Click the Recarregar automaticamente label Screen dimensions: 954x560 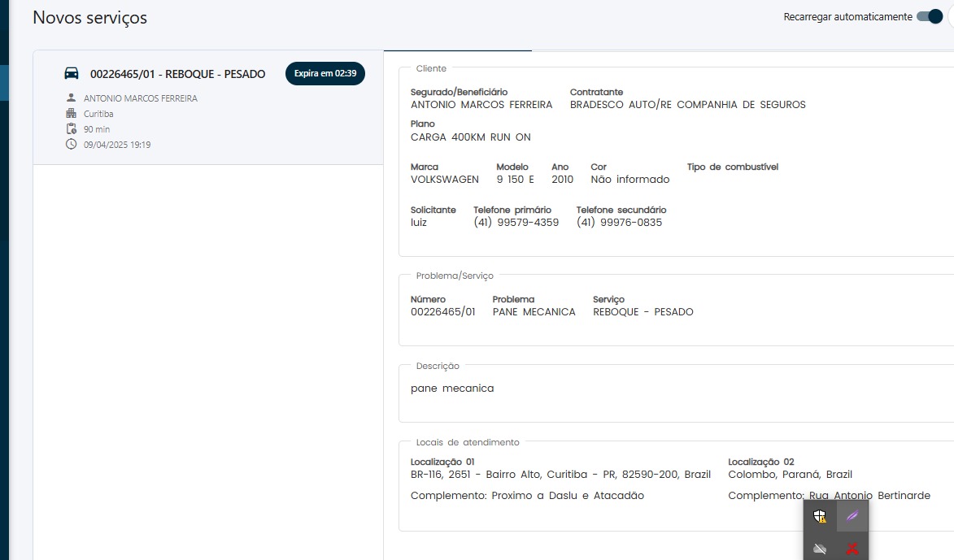point(847,17)
